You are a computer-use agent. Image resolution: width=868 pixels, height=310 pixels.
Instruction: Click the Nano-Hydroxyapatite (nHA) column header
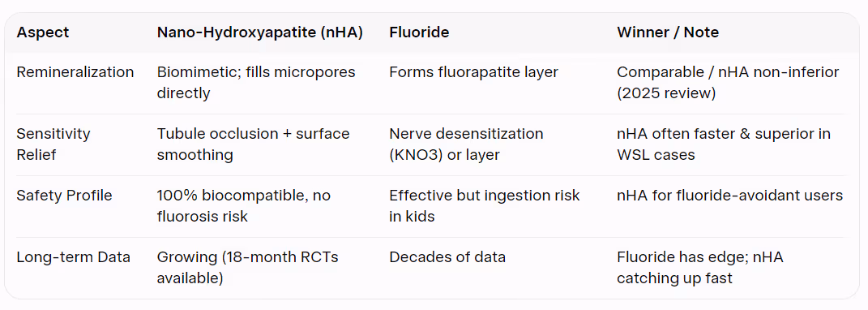click(259, 32)
